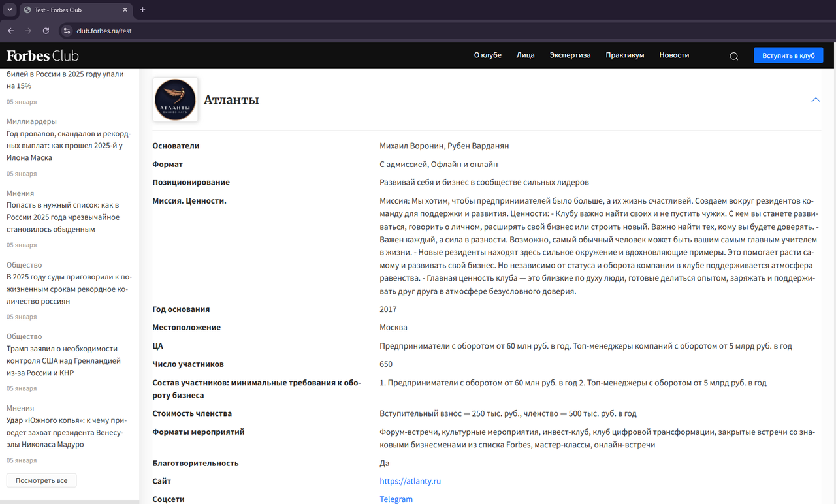
Task: Open the Практикум menu item
Action: click(625, 55)
